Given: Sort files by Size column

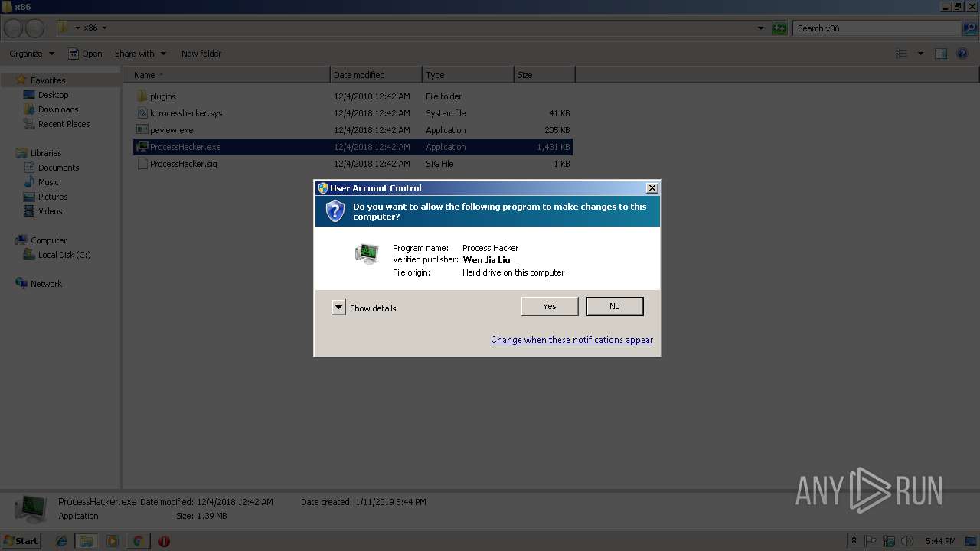Looking at the screenshot, I should (544, 75).
